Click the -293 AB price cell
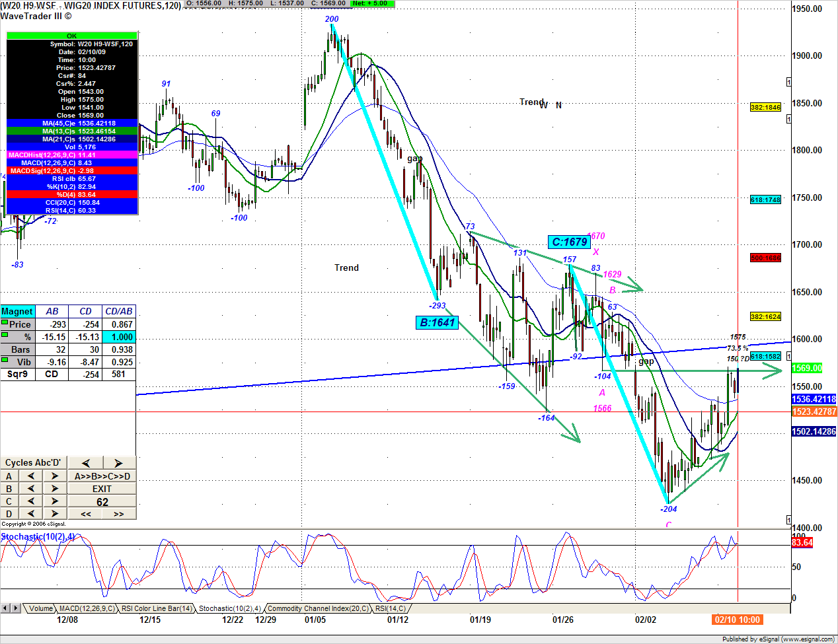 click(52, 324)
